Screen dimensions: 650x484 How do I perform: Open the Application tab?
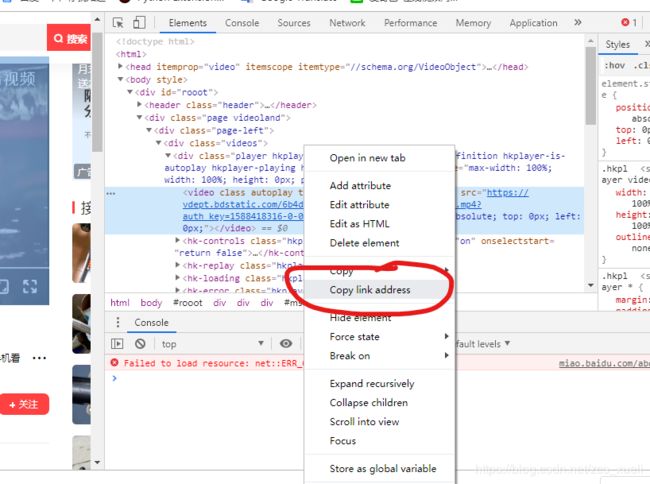pos(533,23)
